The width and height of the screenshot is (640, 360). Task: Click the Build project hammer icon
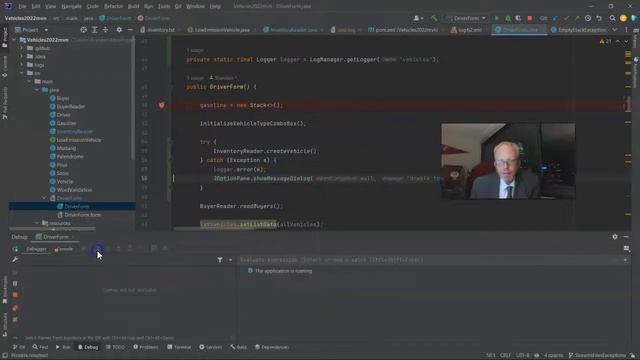click(434, 18)
